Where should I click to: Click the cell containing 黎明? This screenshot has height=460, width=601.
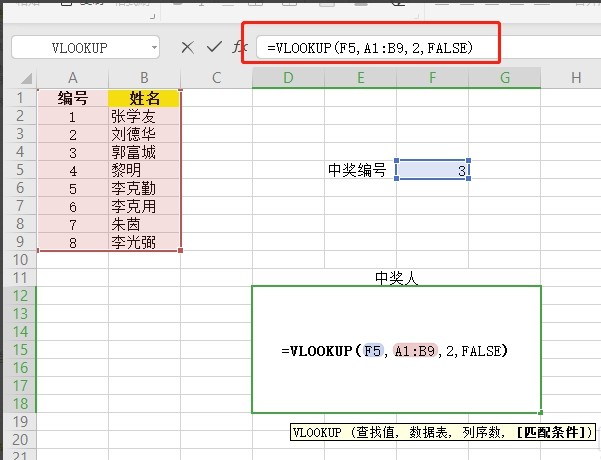tap(144, 170)
